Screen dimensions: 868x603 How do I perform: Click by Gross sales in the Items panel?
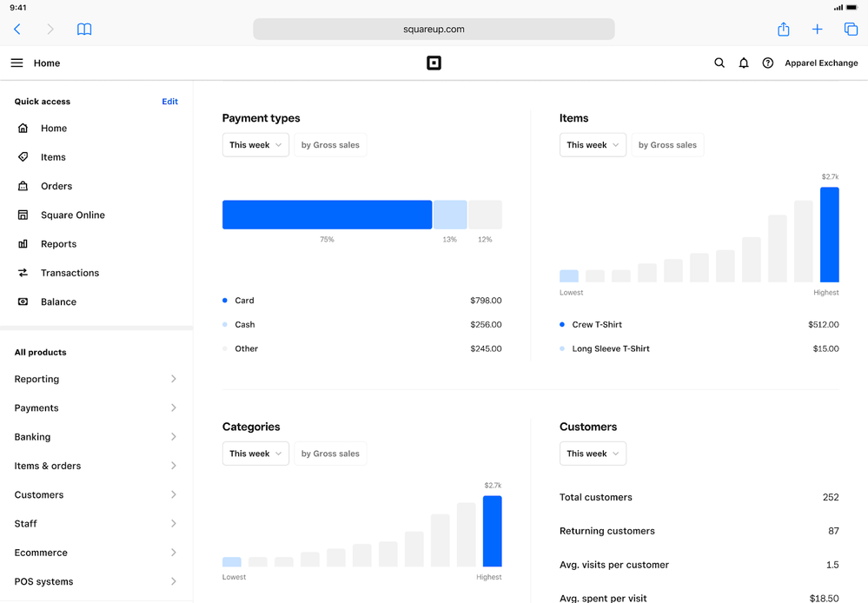tap(667, 145)
